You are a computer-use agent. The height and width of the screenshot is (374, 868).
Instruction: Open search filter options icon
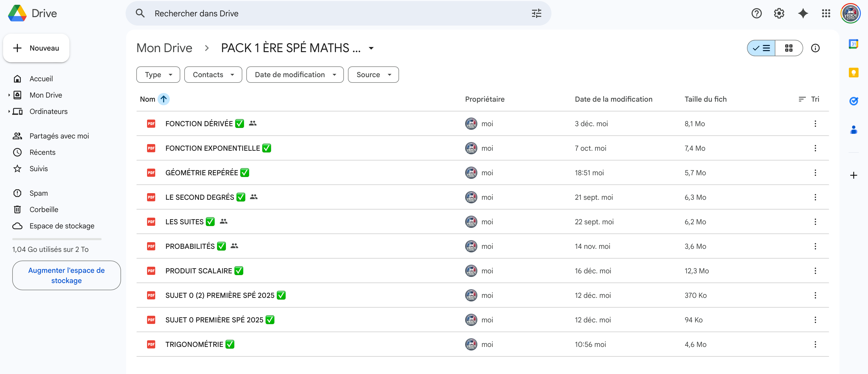coord(536,14)
